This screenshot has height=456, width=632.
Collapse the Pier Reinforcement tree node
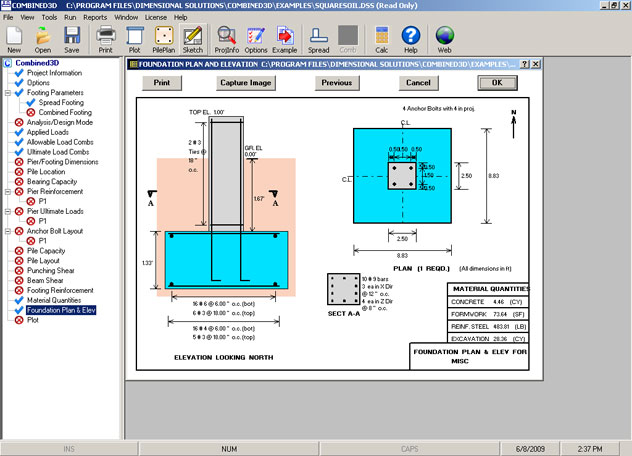[8, 192]
